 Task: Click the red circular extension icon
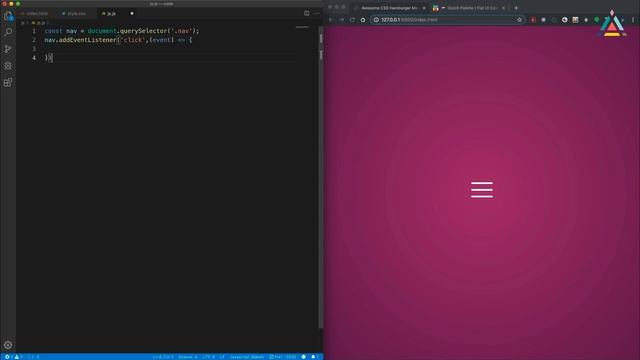pyautogui.click(x=533, y=20)
